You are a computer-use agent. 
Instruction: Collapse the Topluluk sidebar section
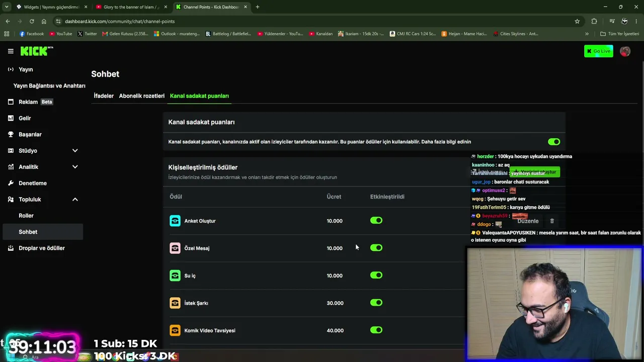click(x=75, y=199)
